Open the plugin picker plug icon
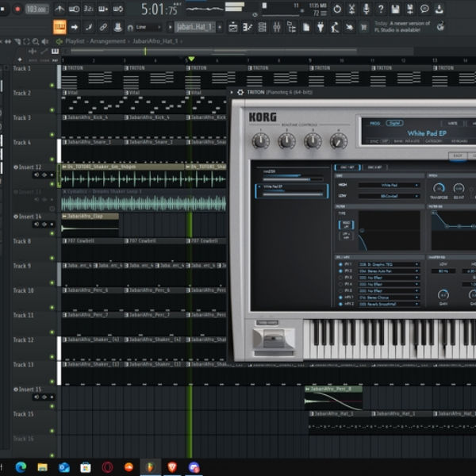Screen dimensions: 476x476 (321, 27)
